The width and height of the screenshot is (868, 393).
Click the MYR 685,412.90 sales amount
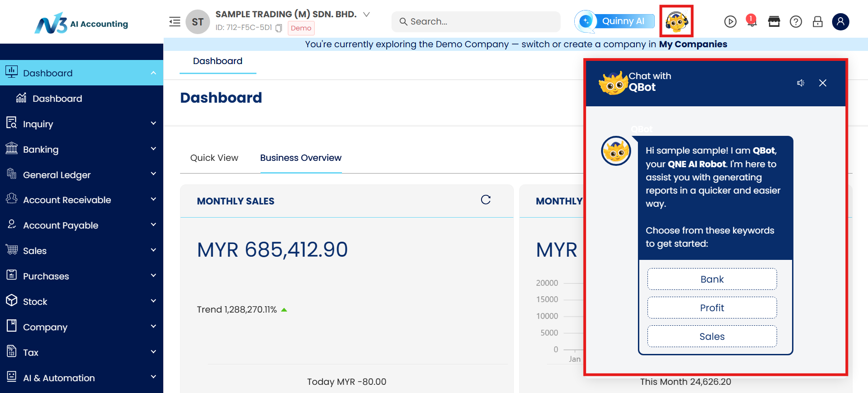(272, 249)
